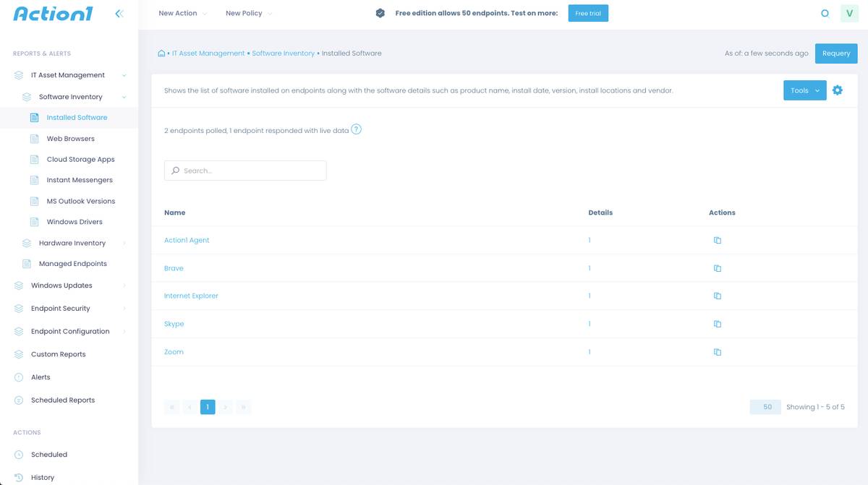Open Instant Messengers report
Screen dimensions: 868x485
click(80, 180)
